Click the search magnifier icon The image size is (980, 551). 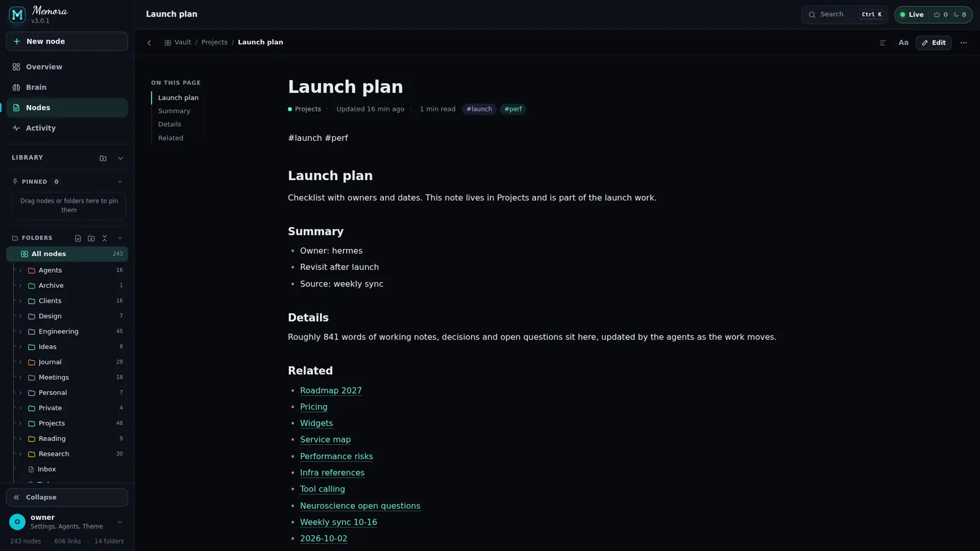coord(812,15)
